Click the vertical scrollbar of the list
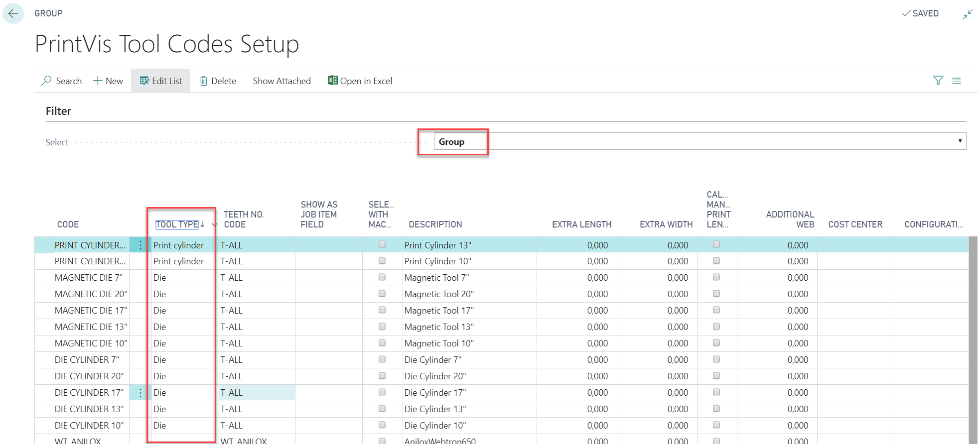Screen dimensions: 980x444 pos(973,340)
